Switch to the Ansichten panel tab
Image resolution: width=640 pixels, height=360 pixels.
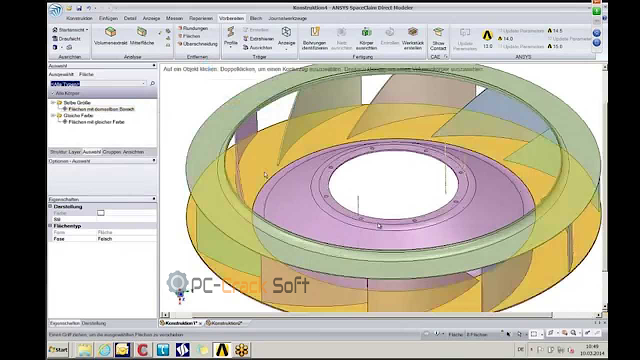click(133, 152)
